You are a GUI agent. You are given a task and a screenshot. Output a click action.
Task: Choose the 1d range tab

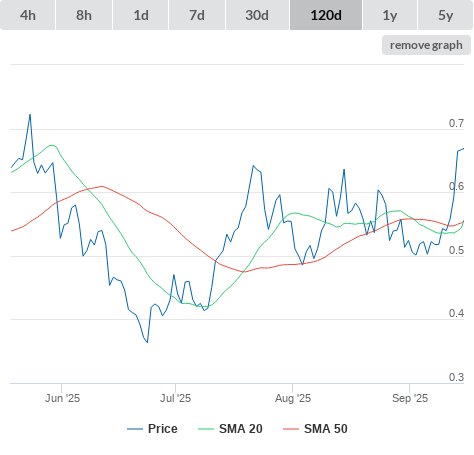click(x=141, y=15)
